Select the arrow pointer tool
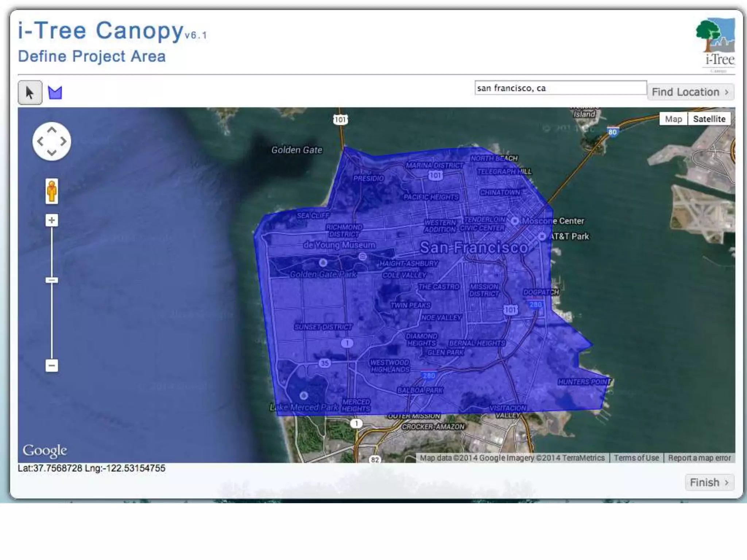Image resolution: width=747 pixels, height=560 pixels. point(30,93)
